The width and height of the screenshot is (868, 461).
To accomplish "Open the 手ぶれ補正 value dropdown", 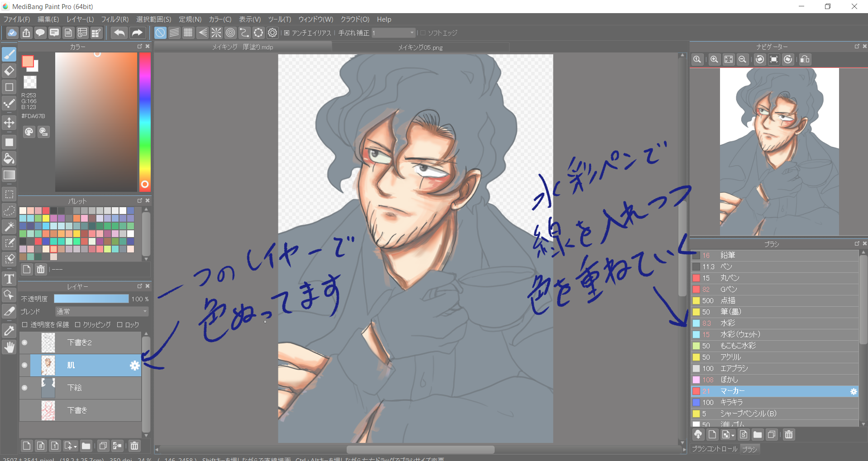I will pyautogui.click(x=411, y=33).
